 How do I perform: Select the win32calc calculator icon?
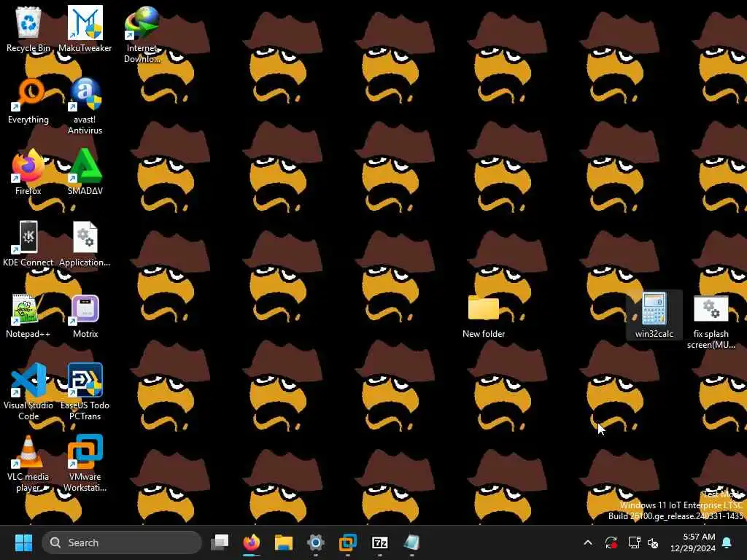654,315
